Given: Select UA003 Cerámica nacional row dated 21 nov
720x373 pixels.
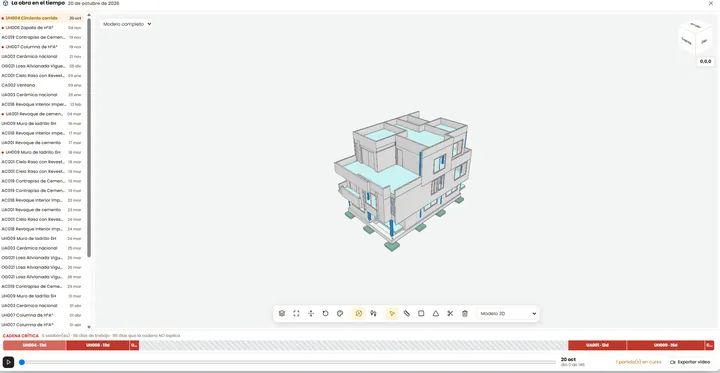Looking at the screenshot, I should coord(42,57).
